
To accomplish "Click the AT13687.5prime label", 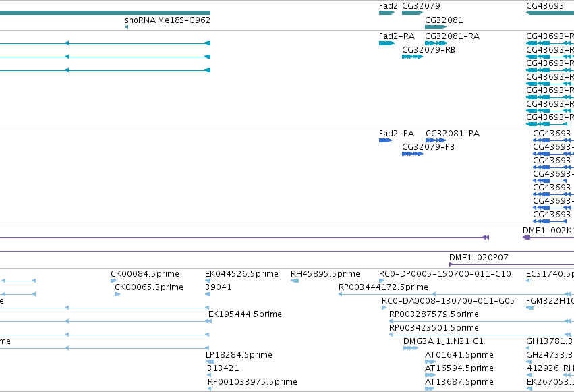I will pyautogui.click(x=459, y=382).
